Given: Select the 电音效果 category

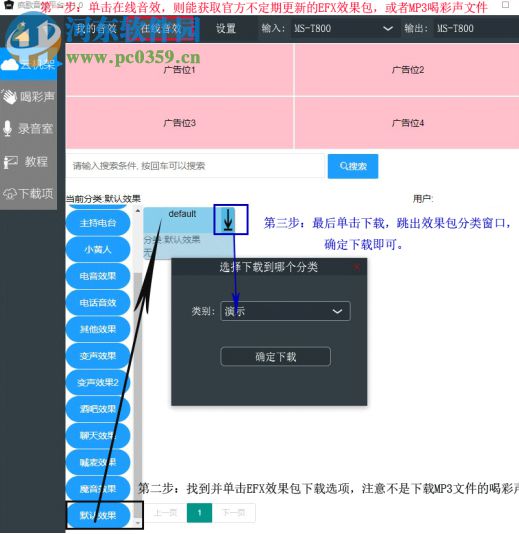Looking at the screenshot, I should coord(98,276).
